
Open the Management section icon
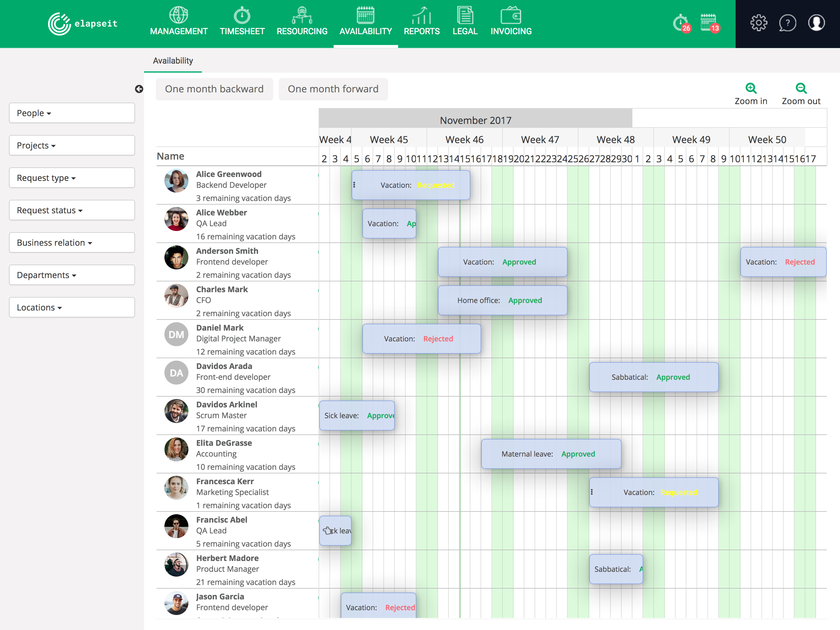click(x=178, y=15)
